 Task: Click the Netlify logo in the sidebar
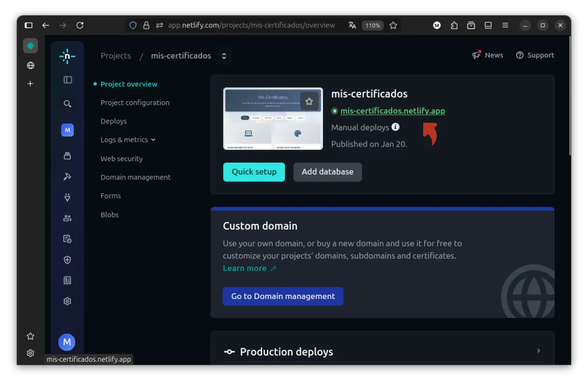point(67,56)
